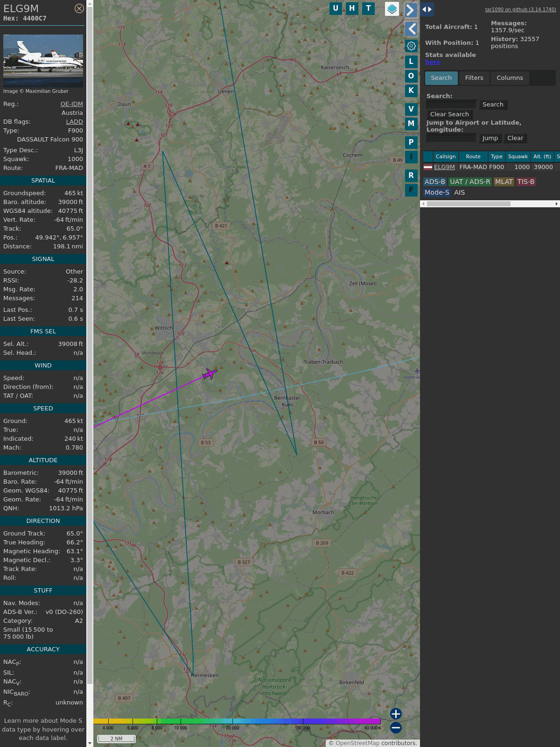Image resolution: width=560 pixels, height=747 pixels.
Task: Open the OE-IDM registration link
Action: [71, 104]
